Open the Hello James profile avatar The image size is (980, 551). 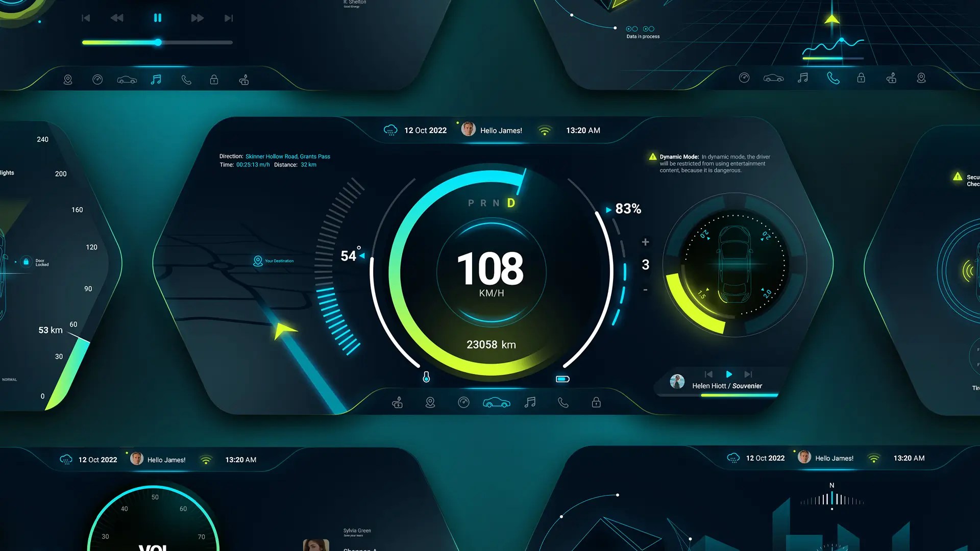(x=468, y=129)
